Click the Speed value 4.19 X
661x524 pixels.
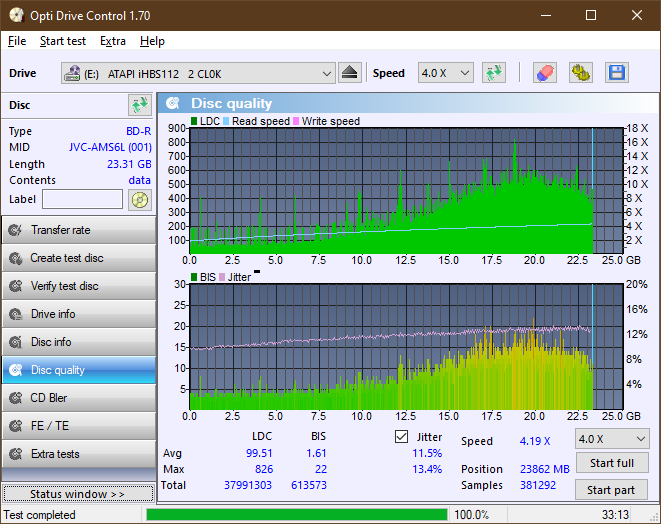(535, 441)
